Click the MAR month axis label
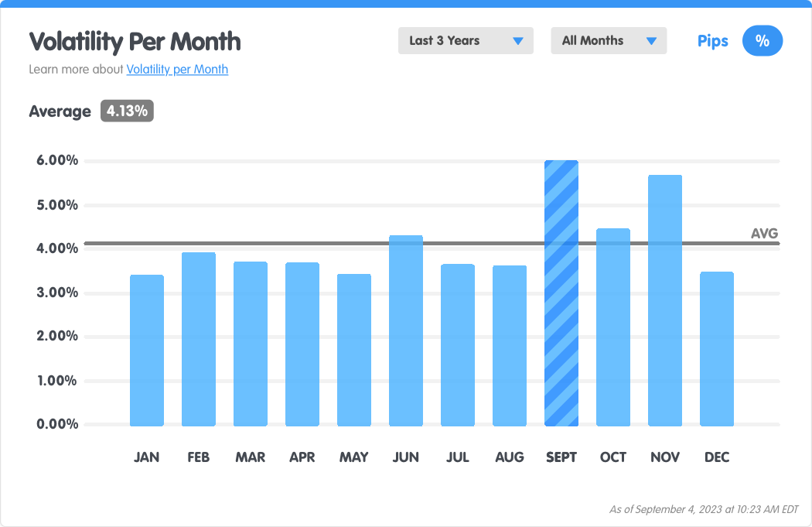The height and width of the screenshot is (527, 812). point(251,457)
